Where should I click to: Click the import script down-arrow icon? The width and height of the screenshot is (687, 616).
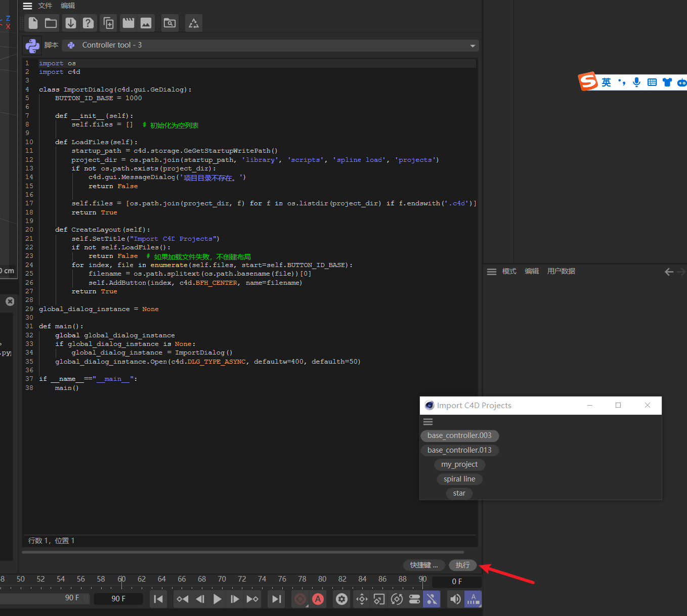click(71, 23)
